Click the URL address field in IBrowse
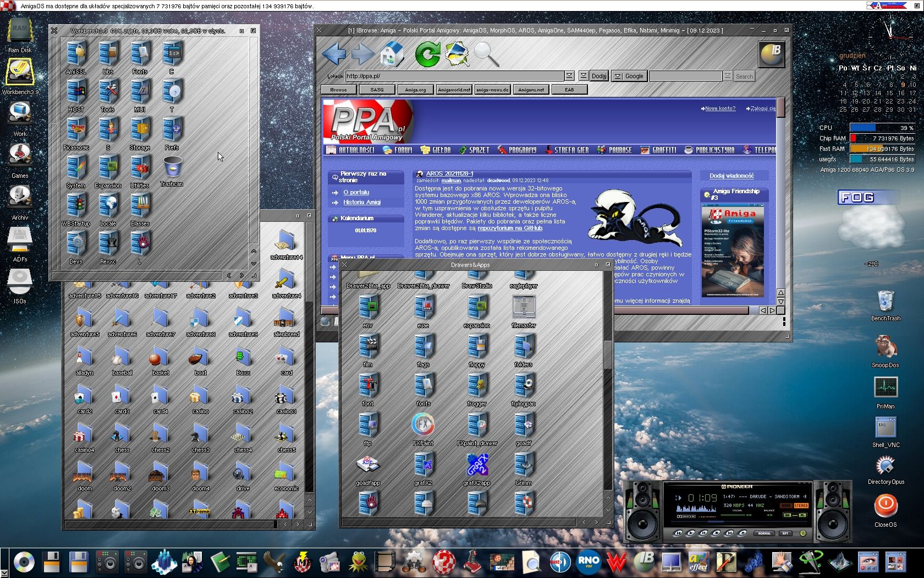This screenshot has width=924, height=578. (454, 76)
